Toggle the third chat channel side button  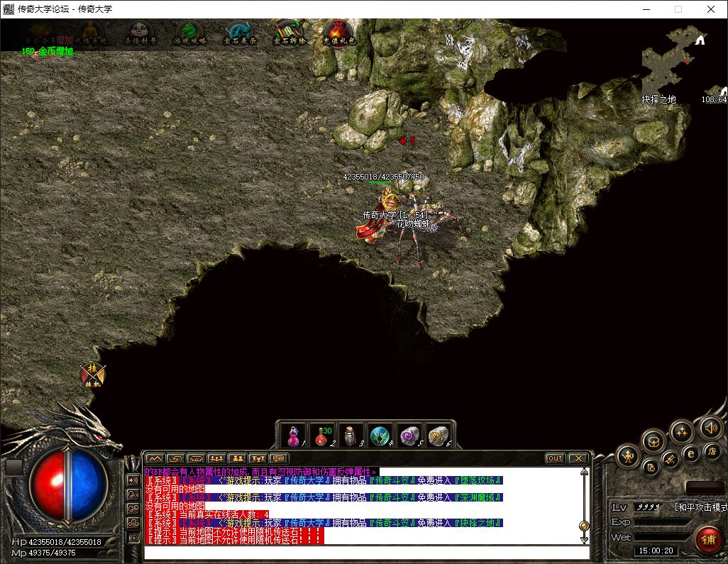pos(133,509)
